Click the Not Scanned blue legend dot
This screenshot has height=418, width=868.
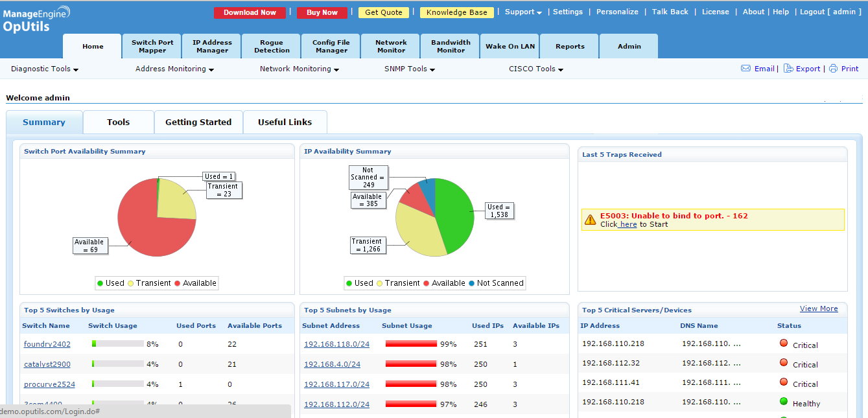pyautogui.click(x=471, y=283)
